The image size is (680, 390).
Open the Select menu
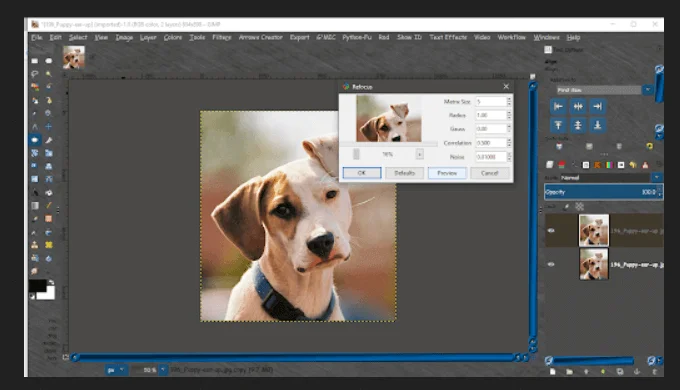click(x=78, y=37)
